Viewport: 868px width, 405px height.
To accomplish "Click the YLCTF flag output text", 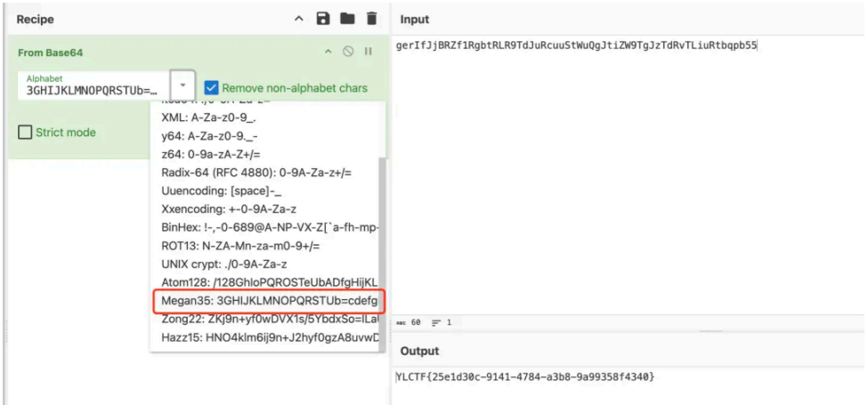I will (x=526, y=377).
